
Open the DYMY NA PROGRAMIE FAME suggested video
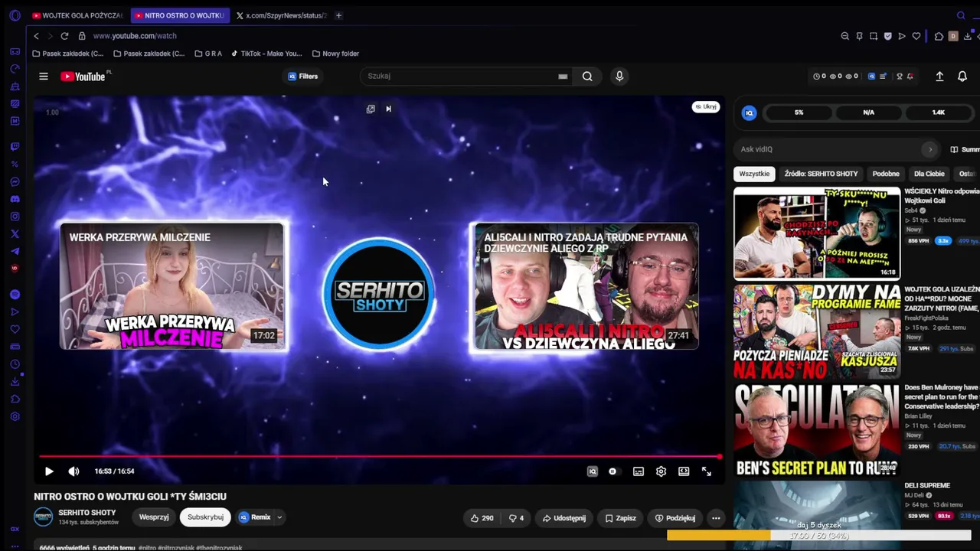pos(817,331)
